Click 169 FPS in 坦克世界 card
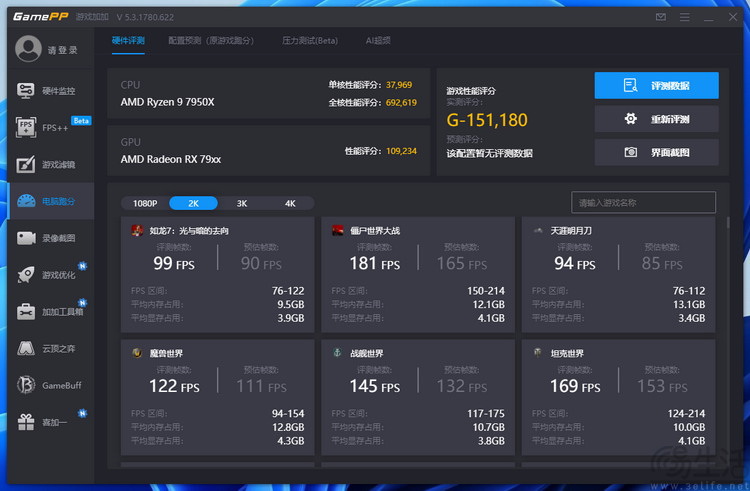This screenshot has width=750, height=491. coord(575,386)
